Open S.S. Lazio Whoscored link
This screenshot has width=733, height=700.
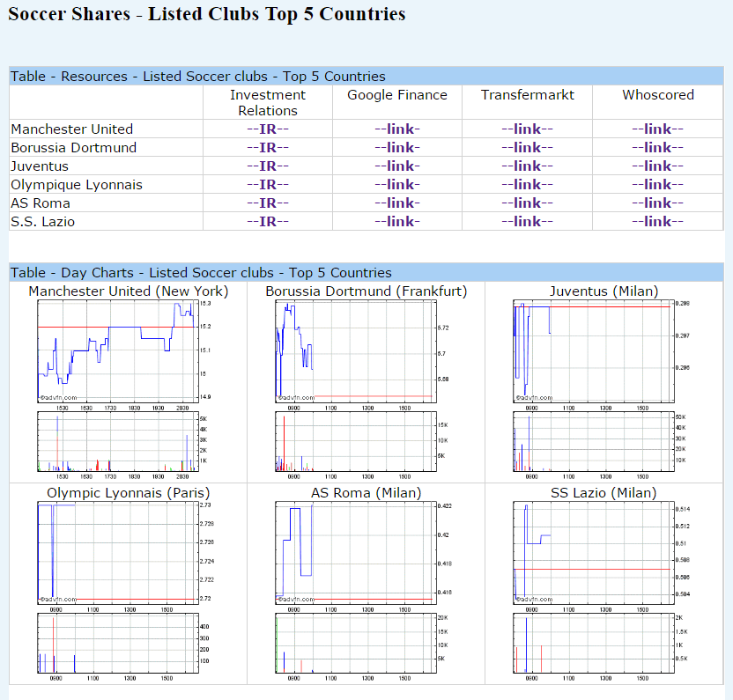(658, 222)
